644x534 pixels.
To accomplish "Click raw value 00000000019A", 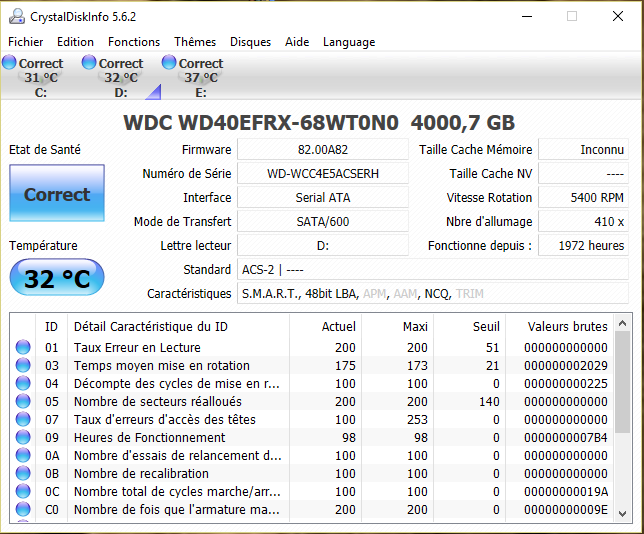I will click(x=566, y=491).
